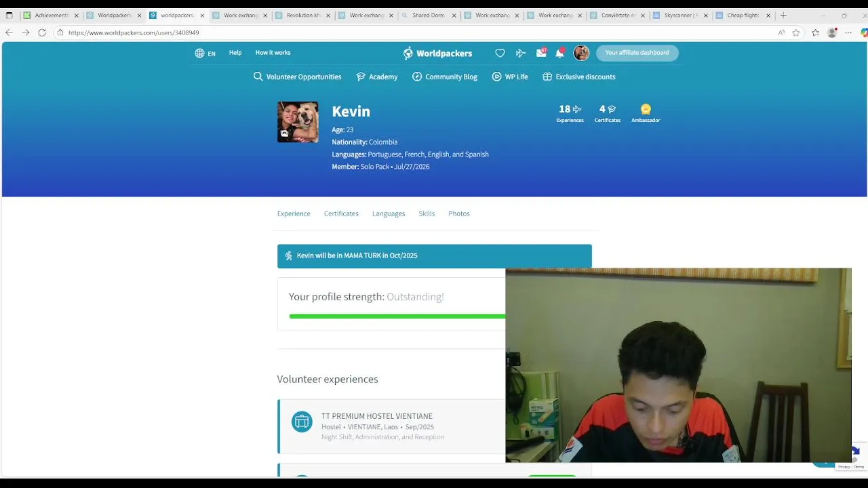This screenshot has width=868, height=488.
Task: Open the tab actions menu icon
Action: point(9,15)
